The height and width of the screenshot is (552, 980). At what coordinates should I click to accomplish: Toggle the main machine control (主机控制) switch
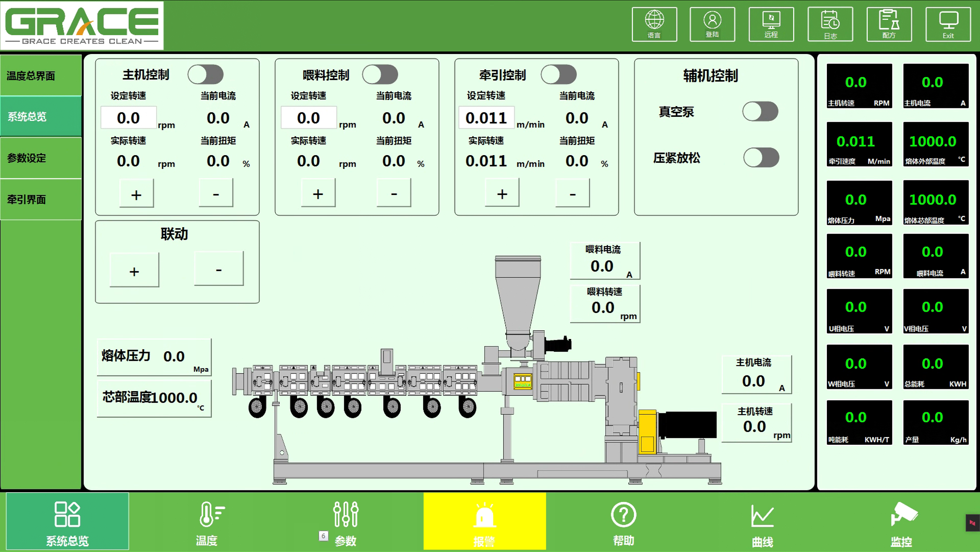(x=206, y=74)
